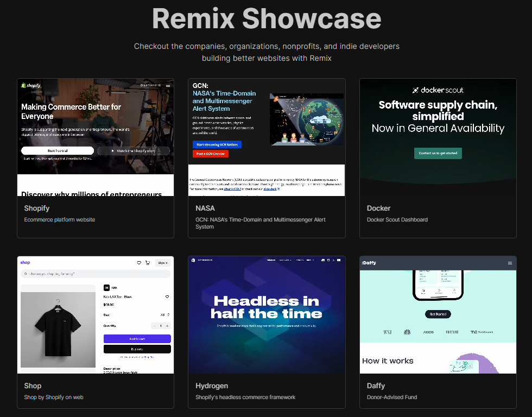
Task: Open the Shopify card title link
Action: (x=37, y=208)
